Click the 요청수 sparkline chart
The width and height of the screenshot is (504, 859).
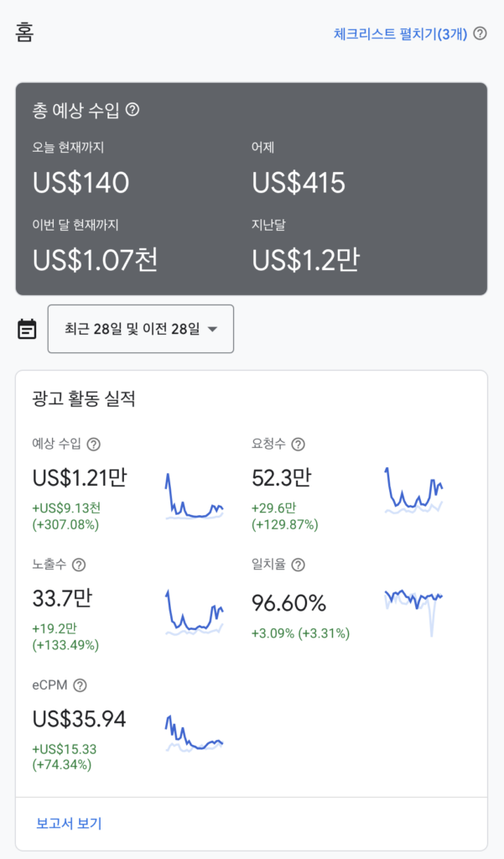point(413,490)
